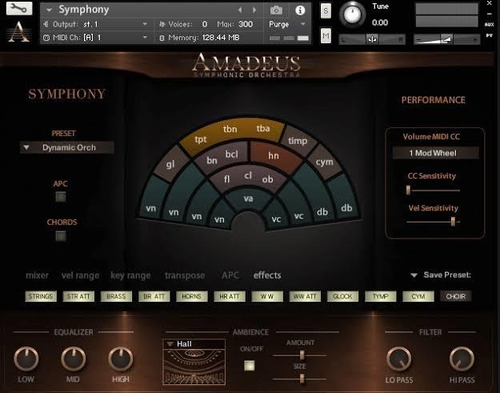Select the ob oboe section
This screenshot has width=500, height=393.
tap(267, 179)
